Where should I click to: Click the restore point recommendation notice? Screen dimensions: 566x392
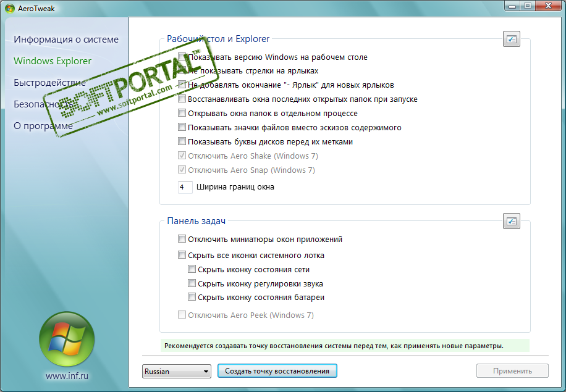[345, 346]
